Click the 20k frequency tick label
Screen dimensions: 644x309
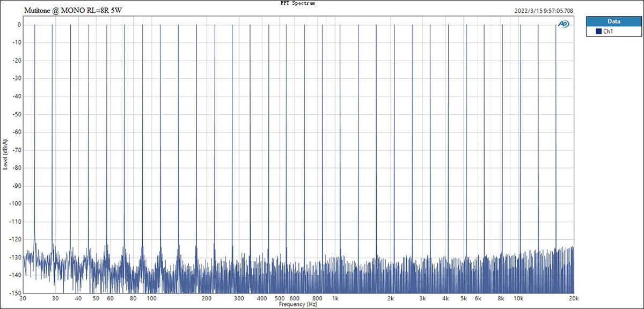click(x=574, y=298)
